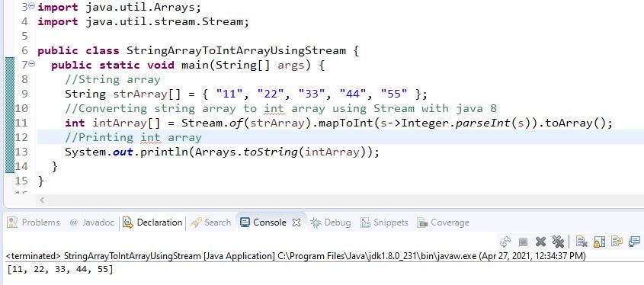Click the "//Converting string array" comment on line 10

(280, 108)
